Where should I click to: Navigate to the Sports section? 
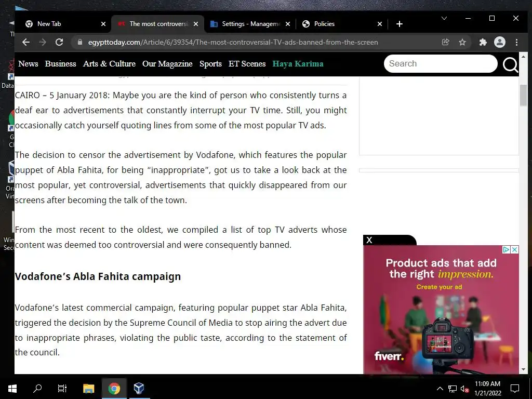[210, 64]
